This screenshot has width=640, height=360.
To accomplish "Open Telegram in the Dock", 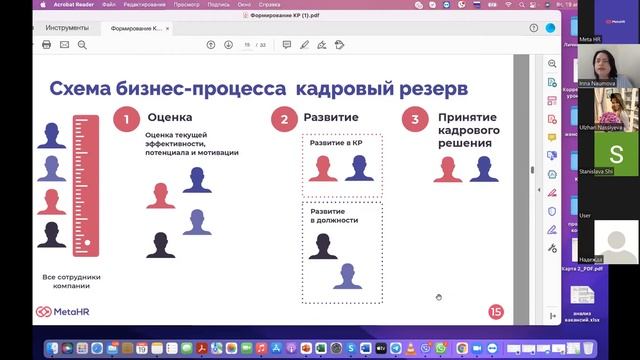I will [396, 348].
